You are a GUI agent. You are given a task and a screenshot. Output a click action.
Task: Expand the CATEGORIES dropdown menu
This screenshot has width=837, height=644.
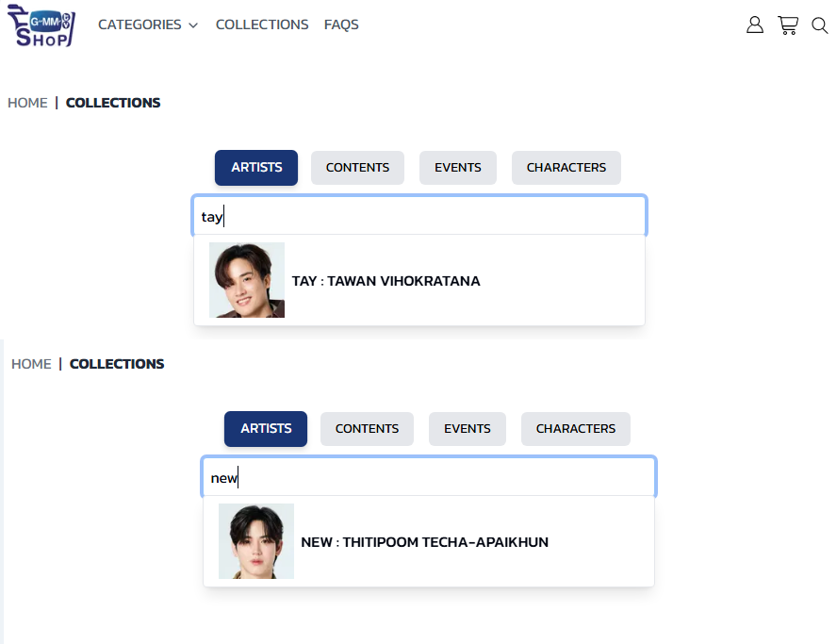[x=148, y=25]
